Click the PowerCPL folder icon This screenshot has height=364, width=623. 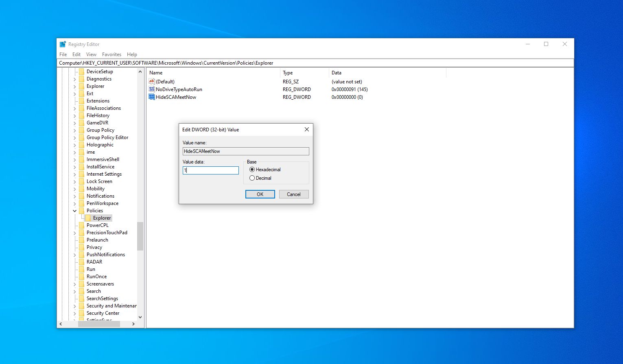[x=81, y=225]
